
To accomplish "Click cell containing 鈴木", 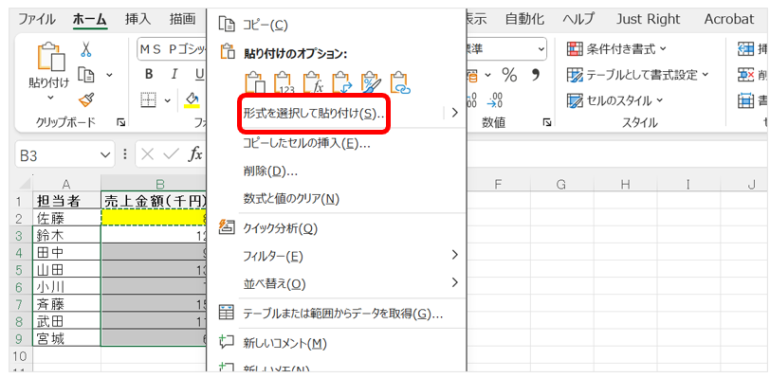I will tap(66, 235).
